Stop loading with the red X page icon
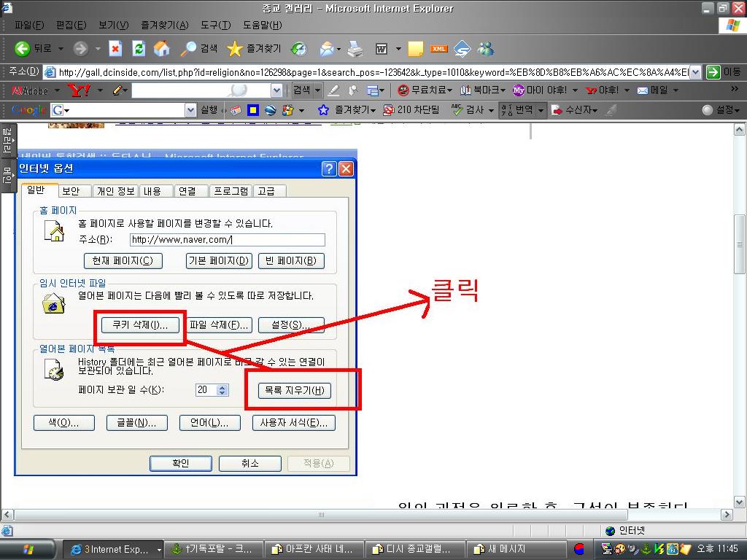The height and width of the screenshot is (560, 747). (x=115, y=48)
